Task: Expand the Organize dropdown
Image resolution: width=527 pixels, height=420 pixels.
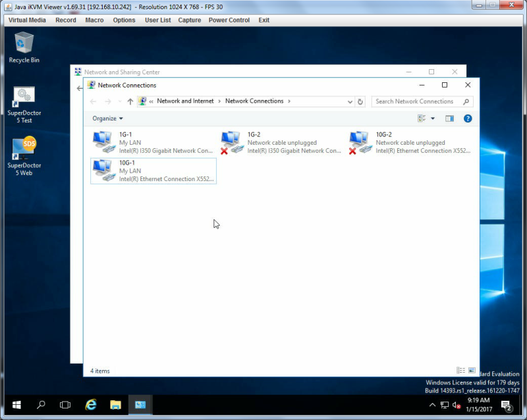Action: coord(107,118)
